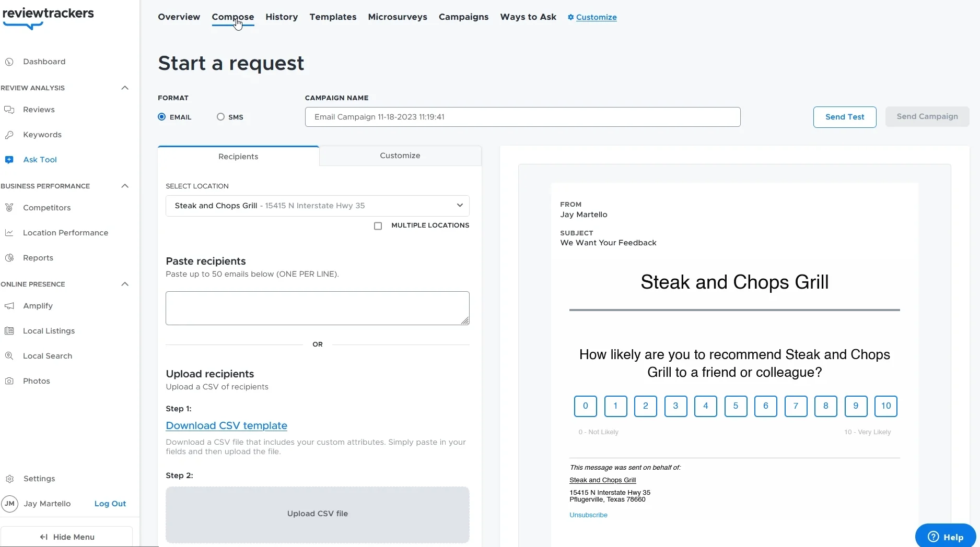The image size is (980, 547).
Task: Click the Photos camera icon
Action: tap(9, 381)
